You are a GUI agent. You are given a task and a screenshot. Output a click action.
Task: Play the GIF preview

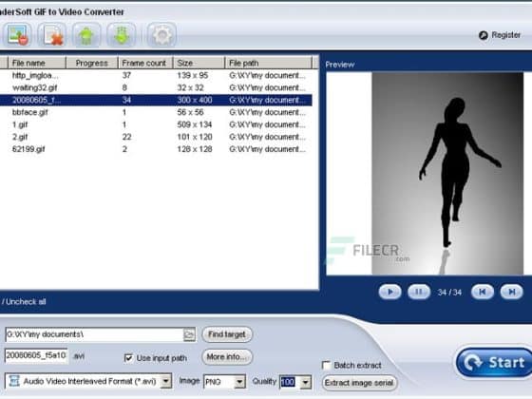pyautogui.click(x=389, y=292)
